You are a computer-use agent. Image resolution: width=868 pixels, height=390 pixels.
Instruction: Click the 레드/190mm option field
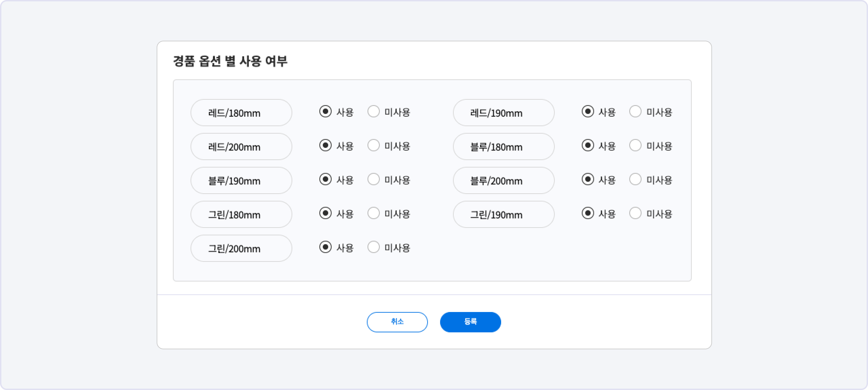tap(503, 113)
